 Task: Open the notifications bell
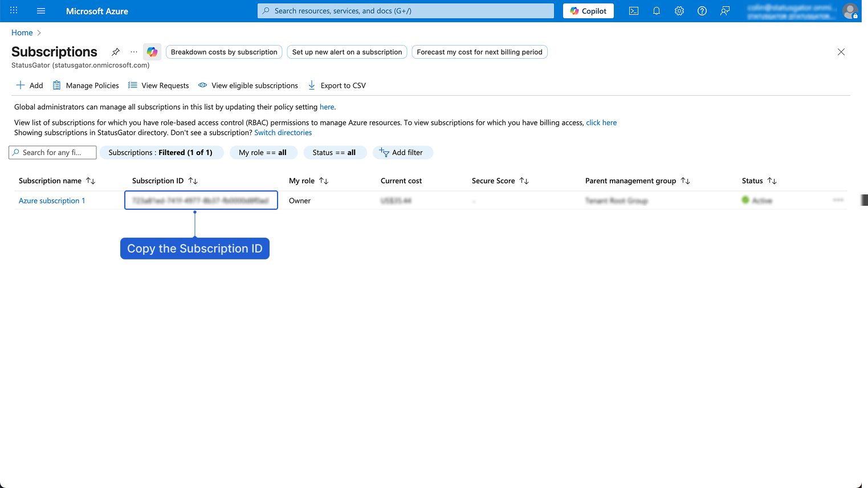click(657, 11)
